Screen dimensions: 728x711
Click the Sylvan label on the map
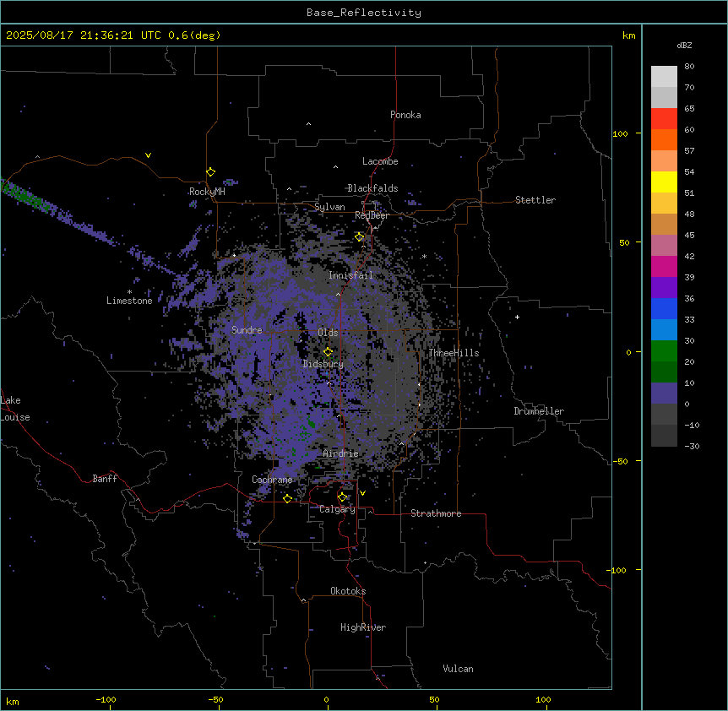tap(329, 207)
